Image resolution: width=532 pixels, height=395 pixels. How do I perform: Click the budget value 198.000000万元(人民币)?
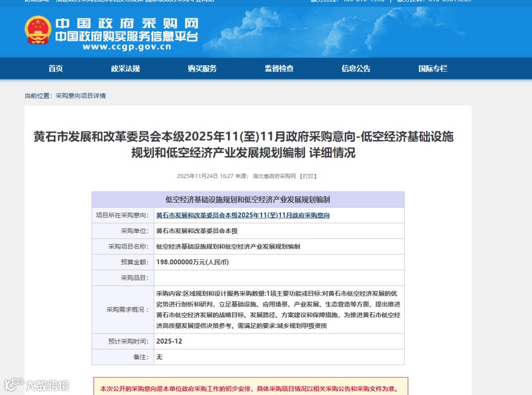tap(193, 262)
